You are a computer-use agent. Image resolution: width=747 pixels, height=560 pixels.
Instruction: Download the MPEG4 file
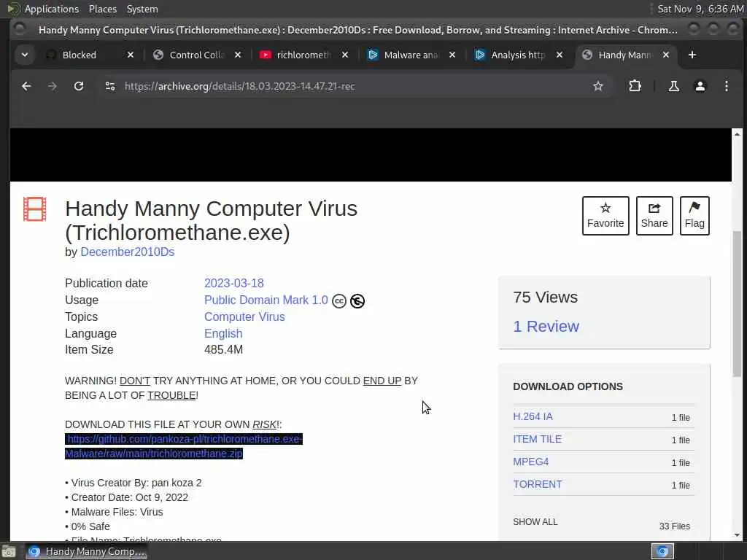click(531, 462)
